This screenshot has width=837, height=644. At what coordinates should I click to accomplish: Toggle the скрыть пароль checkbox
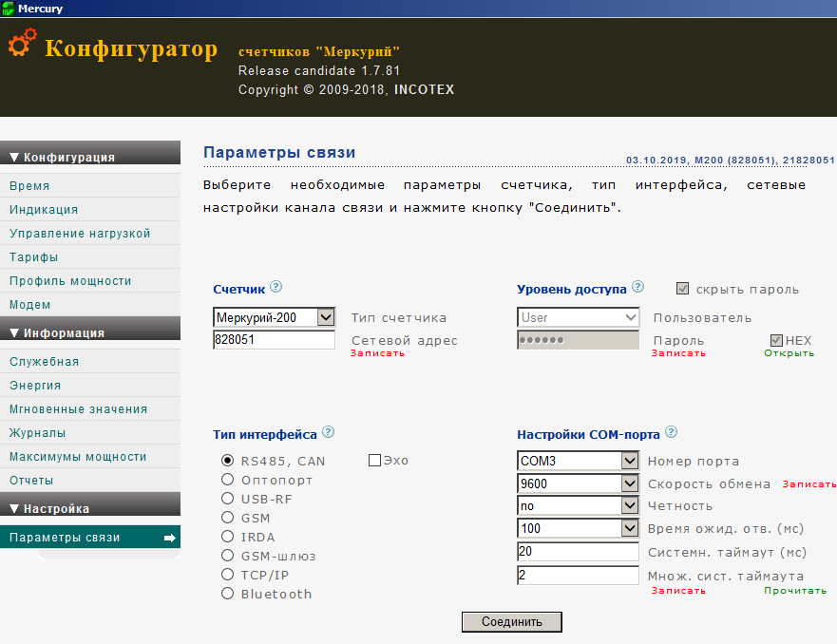682,288
